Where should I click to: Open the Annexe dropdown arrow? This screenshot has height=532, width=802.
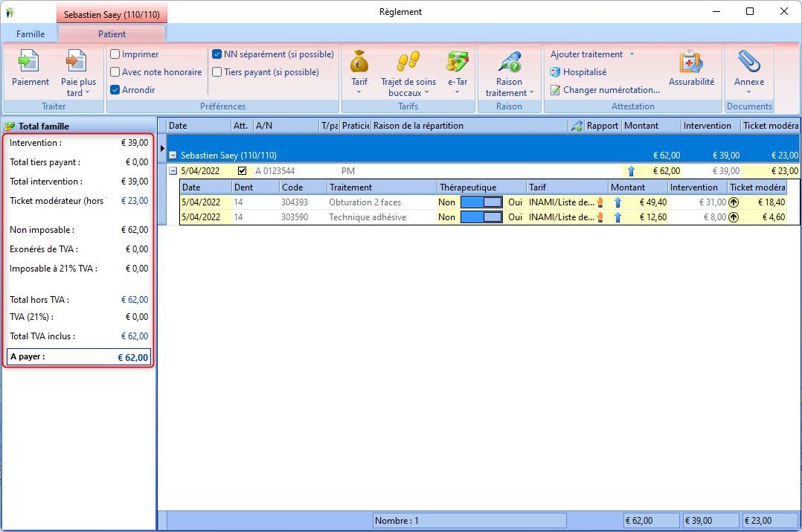(748, 92)
